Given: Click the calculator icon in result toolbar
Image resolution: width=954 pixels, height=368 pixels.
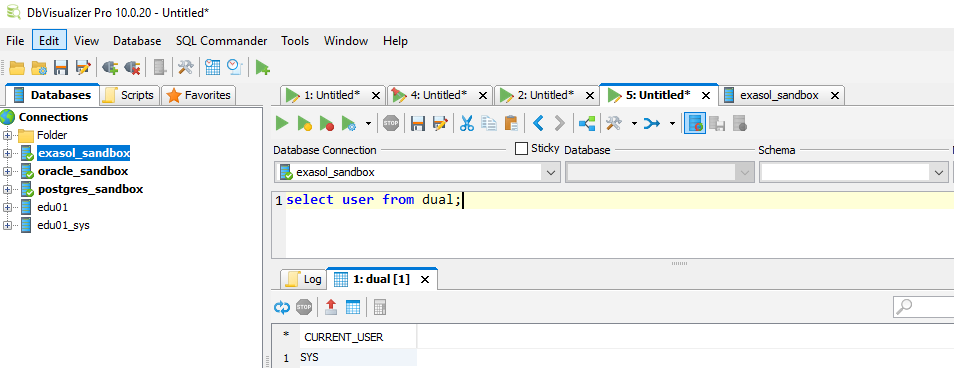Looking at the screenshot, I should click(380, 308).
